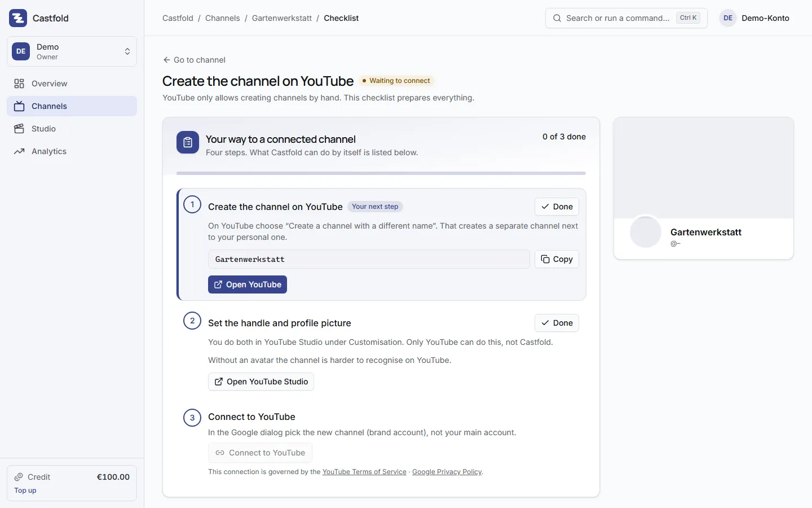The image size is (812, 508).
Task: Click Open YouTube Studio button
Action: pos(261,382)
